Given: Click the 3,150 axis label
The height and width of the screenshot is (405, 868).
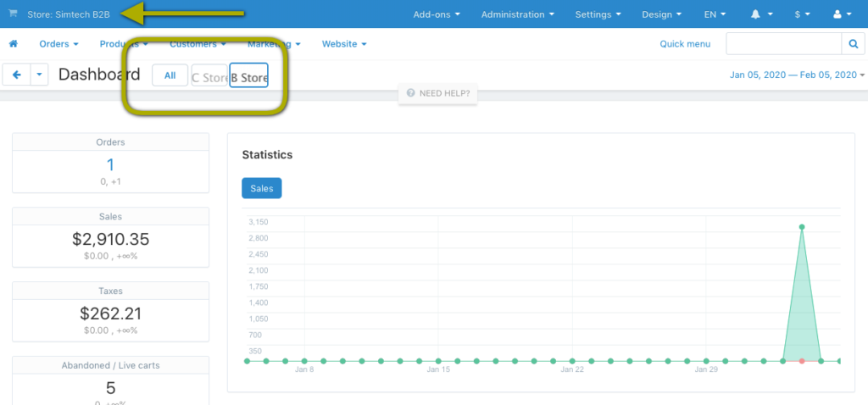Looking at the screenshot, I should coord(259,222).
